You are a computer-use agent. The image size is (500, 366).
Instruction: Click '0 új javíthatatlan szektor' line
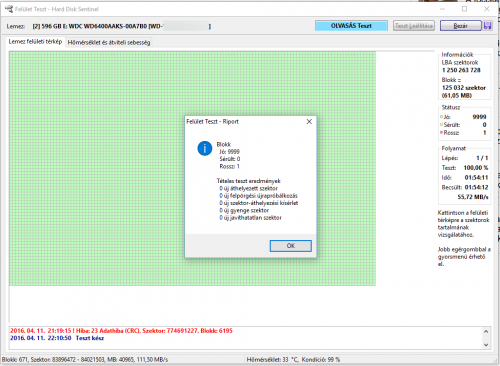click(x=250, y=218)
